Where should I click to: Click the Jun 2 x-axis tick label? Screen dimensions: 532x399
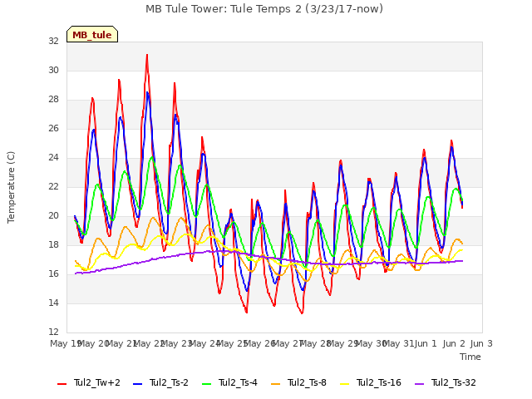[454, 343]
